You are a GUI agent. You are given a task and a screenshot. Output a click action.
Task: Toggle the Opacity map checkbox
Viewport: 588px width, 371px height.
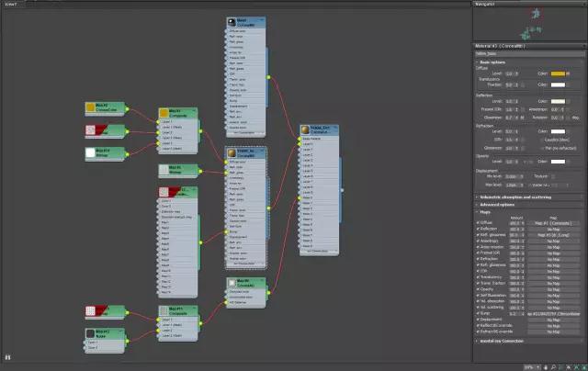pyautogui.click(x=478, y=289)
